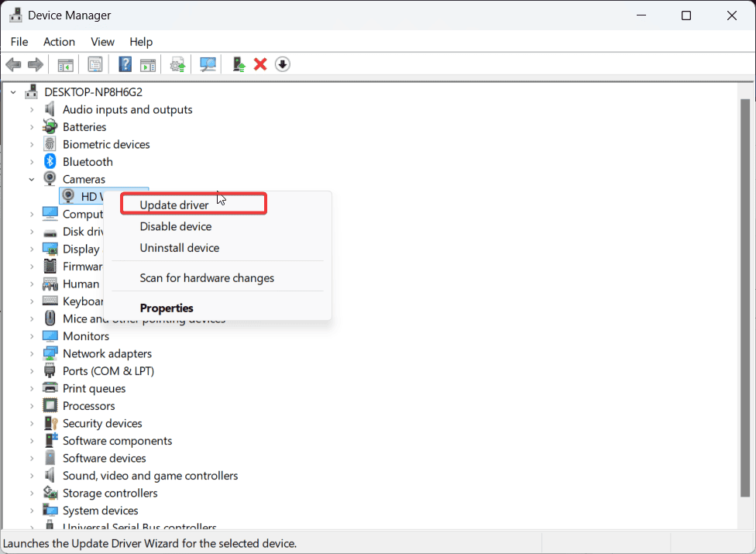Toggle the console tree pane icon
The width and height of the screenshot is (756, 554).
66,64
